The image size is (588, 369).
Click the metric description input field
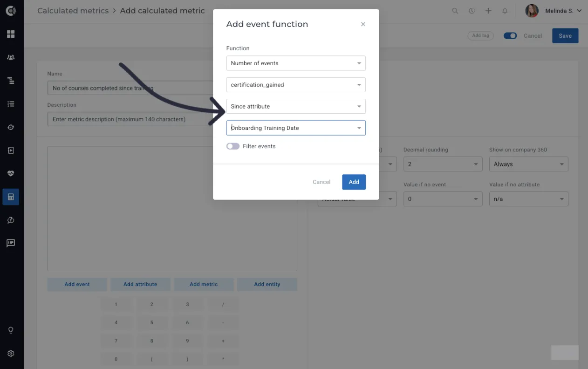pyautogui.click(x=130, y=119)
